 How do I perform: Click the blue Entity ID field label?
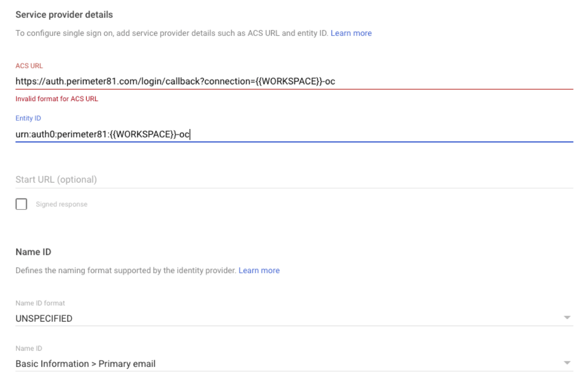point(28,118)
